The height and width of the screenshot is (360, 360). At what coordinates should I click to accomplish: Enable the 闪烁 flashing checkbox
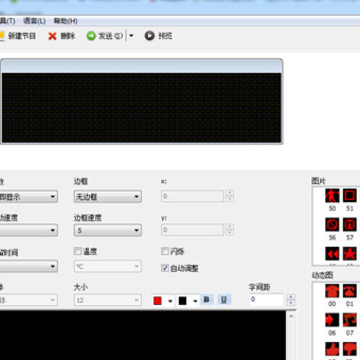pyautogui.click(x=165, y=251)
